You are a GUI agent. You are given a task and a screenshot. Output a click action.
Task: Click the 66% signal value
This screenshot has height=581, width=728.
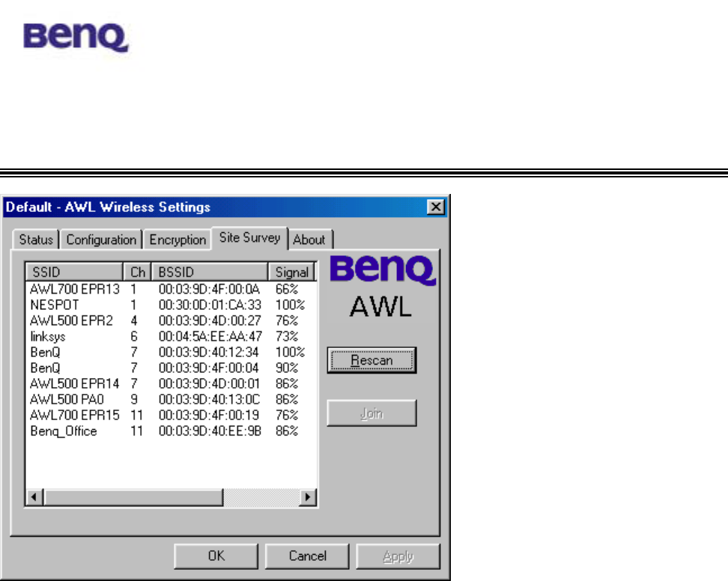click(286, 289)
